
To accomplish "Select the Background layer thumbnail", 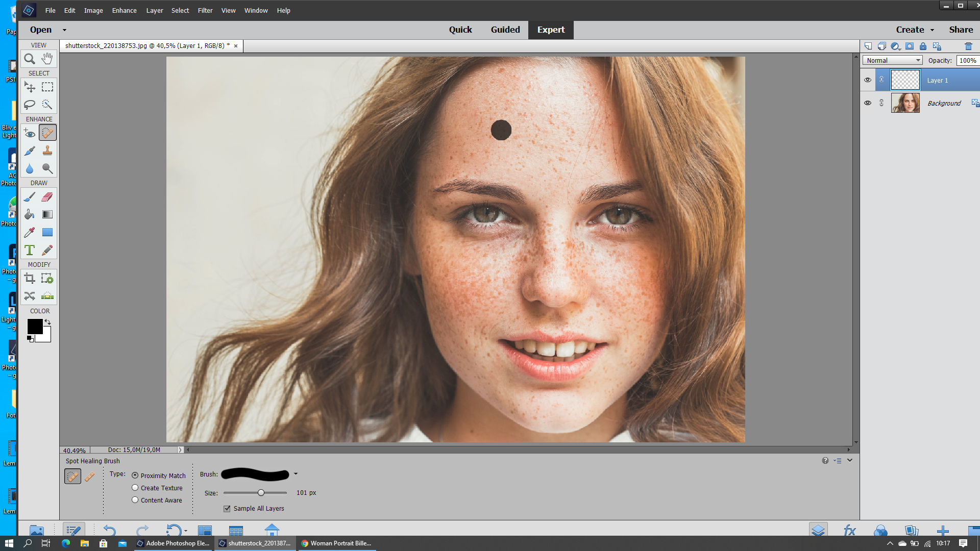I will pos(905,103).
